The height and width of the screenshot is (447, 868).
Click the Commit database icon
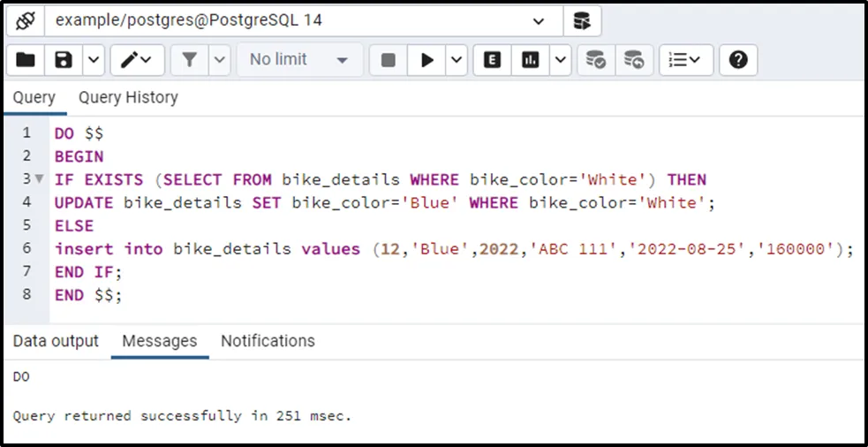click(x=596, y=60)
